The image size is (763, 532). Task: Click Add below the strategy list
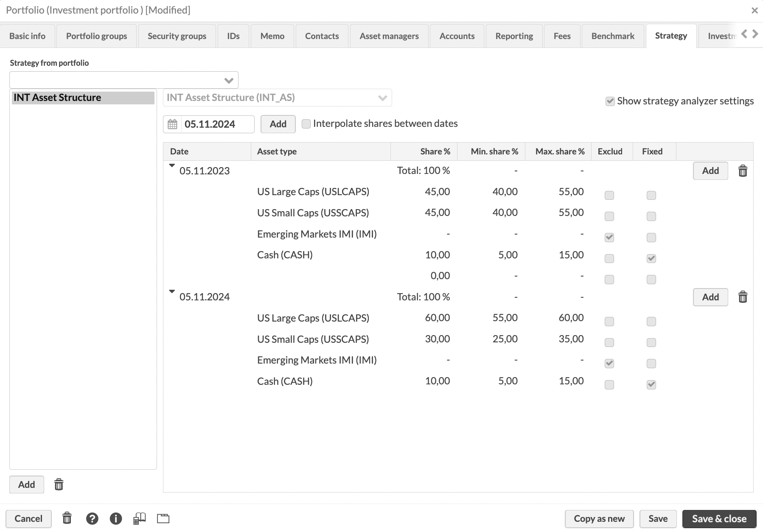point(27,484)
